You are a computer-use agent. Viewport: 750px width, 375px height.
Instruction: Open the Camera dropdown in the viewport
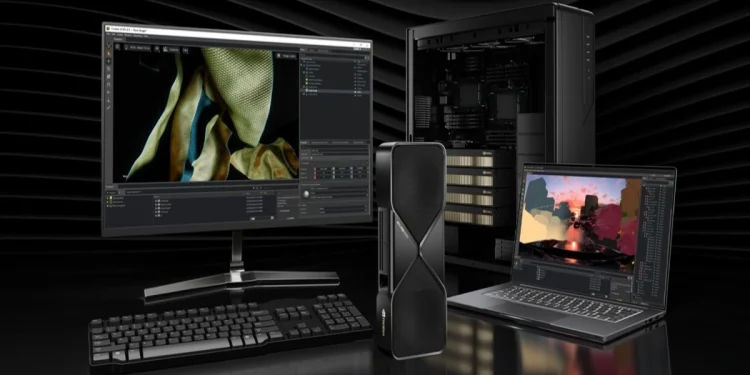(x=170, y=49)
